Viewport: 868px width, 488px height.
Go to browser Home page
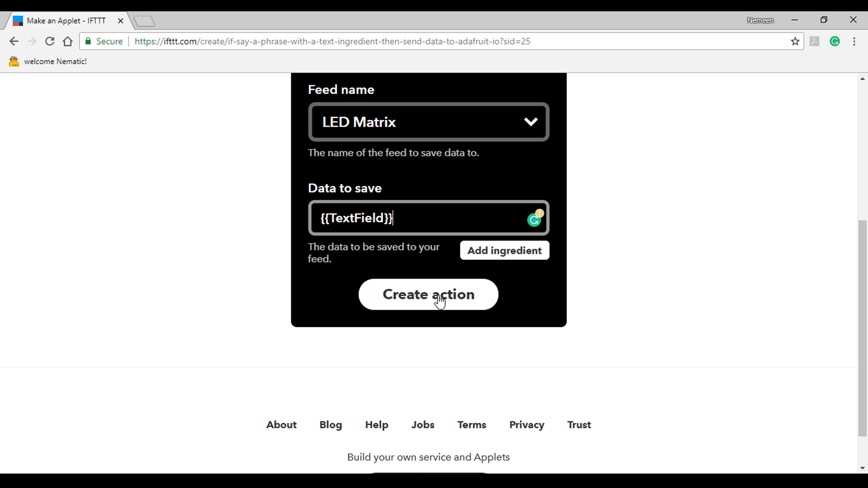(68, 42)
